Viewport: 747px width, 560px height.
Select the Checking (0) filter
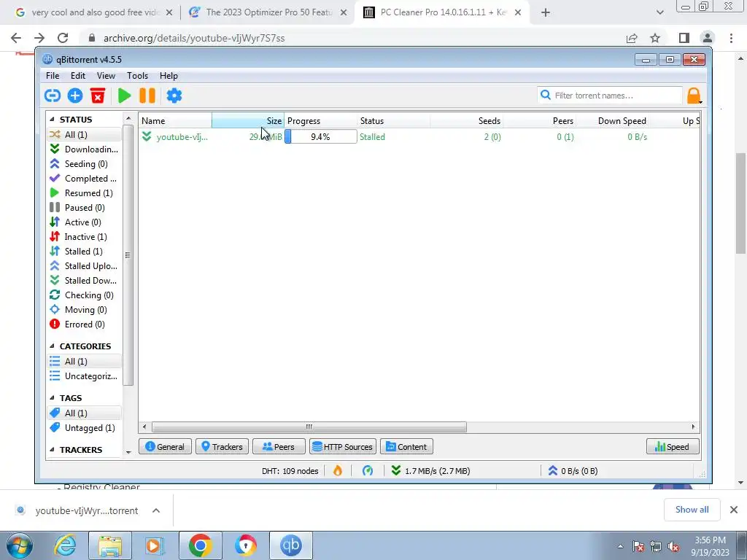tap(85, 295)
